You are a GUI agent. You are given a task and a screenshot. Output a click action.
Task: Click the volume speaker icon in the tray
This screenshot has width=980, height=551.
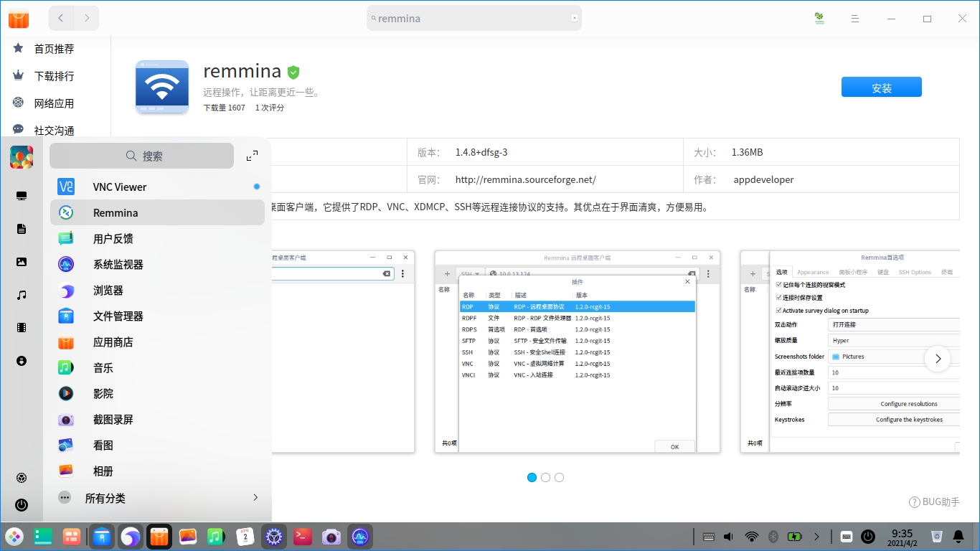(x=729, y=537)
